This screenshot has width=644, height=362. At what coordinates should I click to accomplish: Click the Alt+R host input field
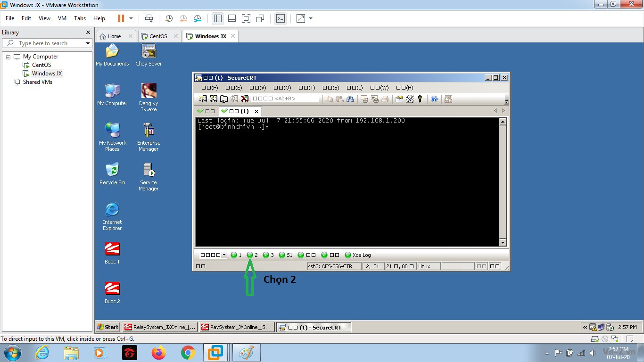(x=284, y=99)
